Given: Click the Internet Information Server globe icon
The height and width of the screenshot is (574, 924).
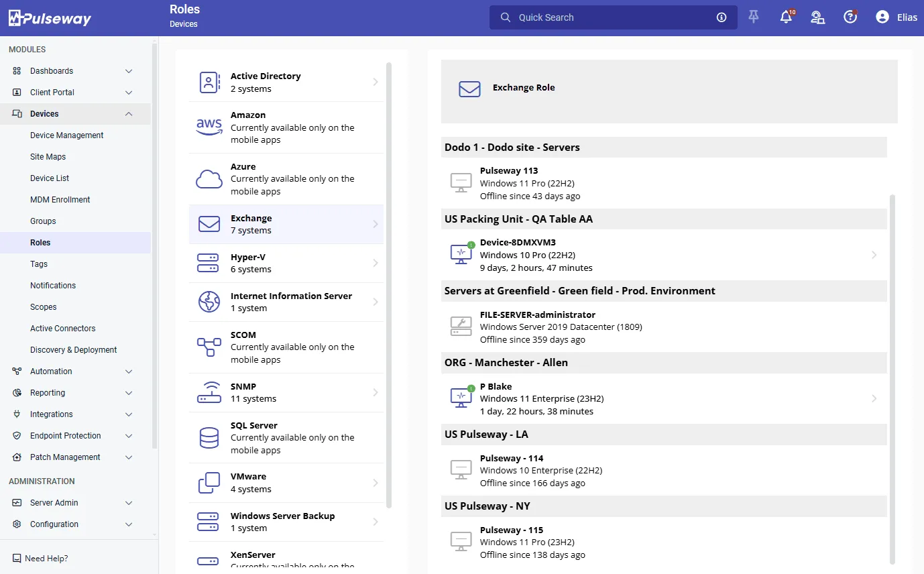Looking at the screenshot, I should coord(209,302).
